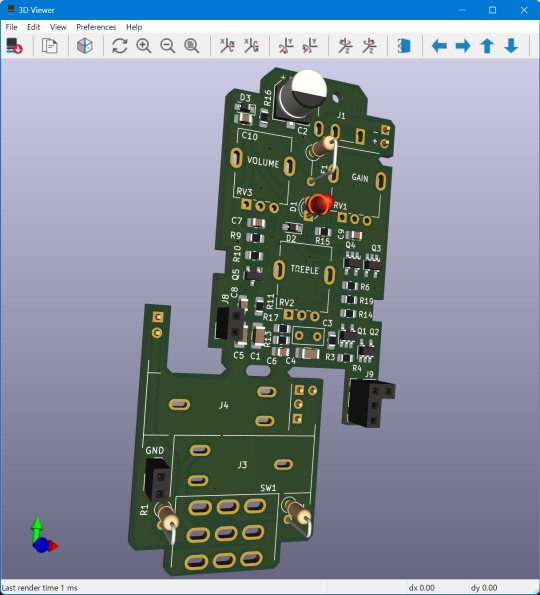Viewport: 540px width, 595px height.
Task: Flip board view icon
Action: 404,46
